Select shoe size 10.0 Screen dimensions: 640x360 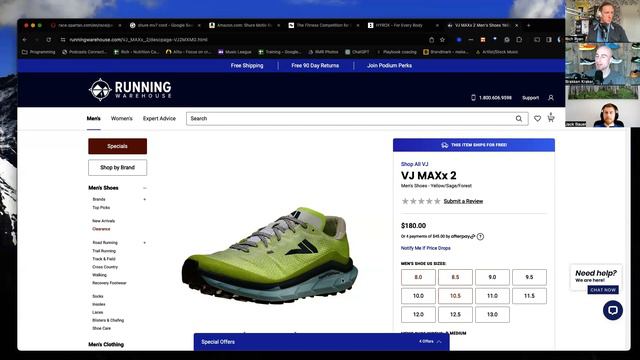click(x=418, y=296)
